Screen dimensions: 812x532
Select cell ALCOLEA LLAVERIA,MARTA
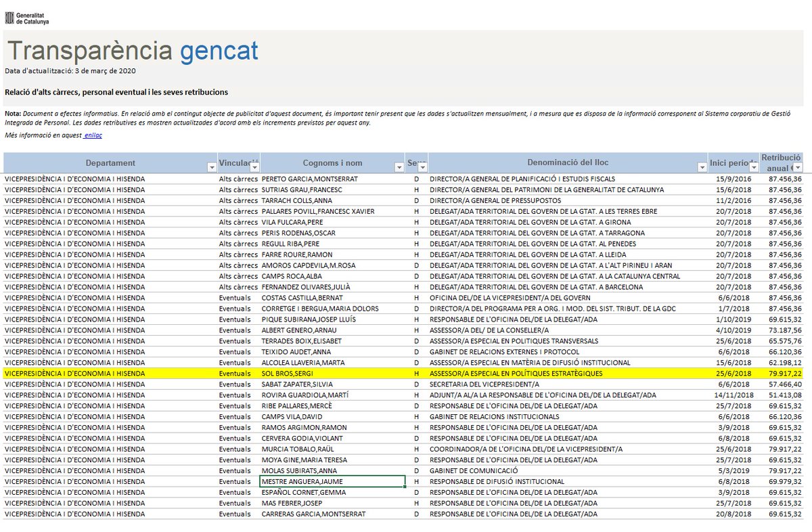[x=333, y=363]
